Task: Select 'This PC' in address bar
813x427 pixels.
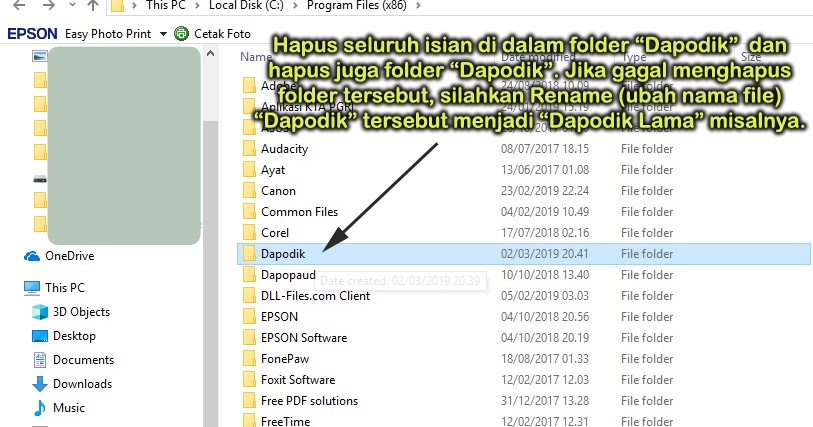Action: tap(165, 5)
